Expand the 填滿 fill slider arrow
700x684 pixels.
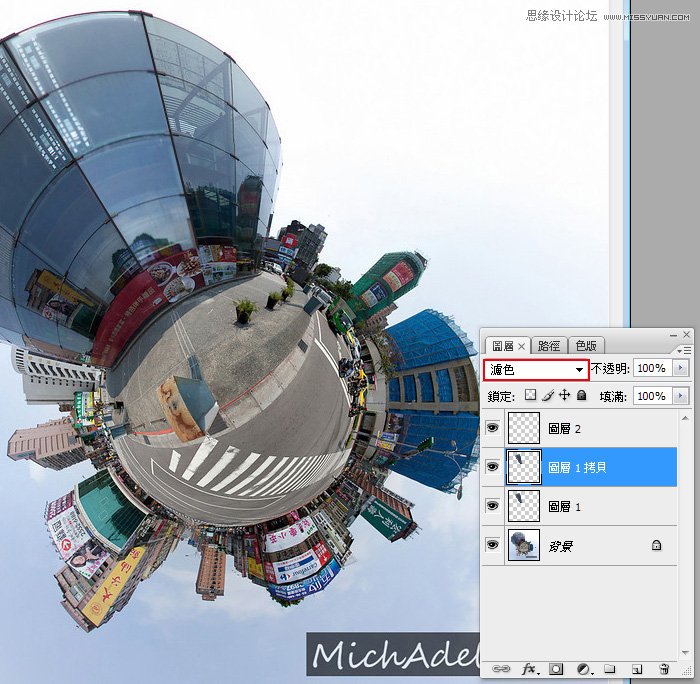click(x=682, y=396)
